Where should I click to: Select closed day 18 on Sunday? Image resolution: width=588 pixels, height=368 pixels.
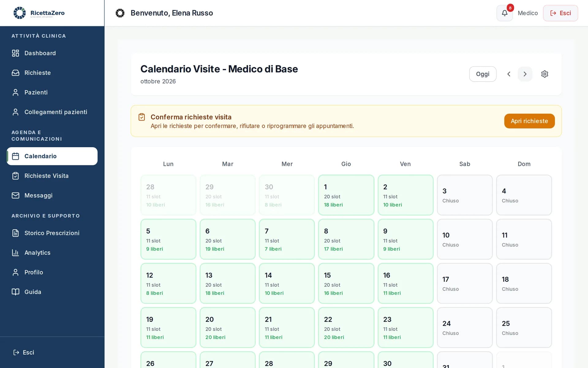tap(524, 283)
